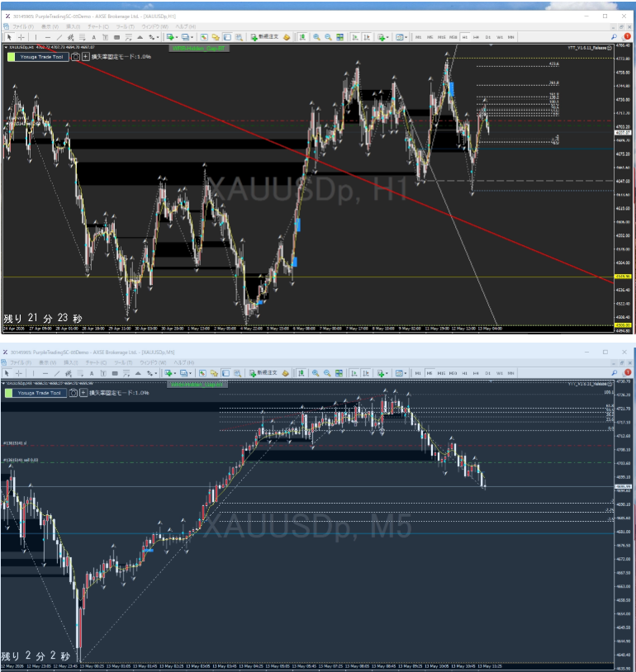Toggle chart shift in M5 window
The image size is (636, 672).
click(366, 373)
